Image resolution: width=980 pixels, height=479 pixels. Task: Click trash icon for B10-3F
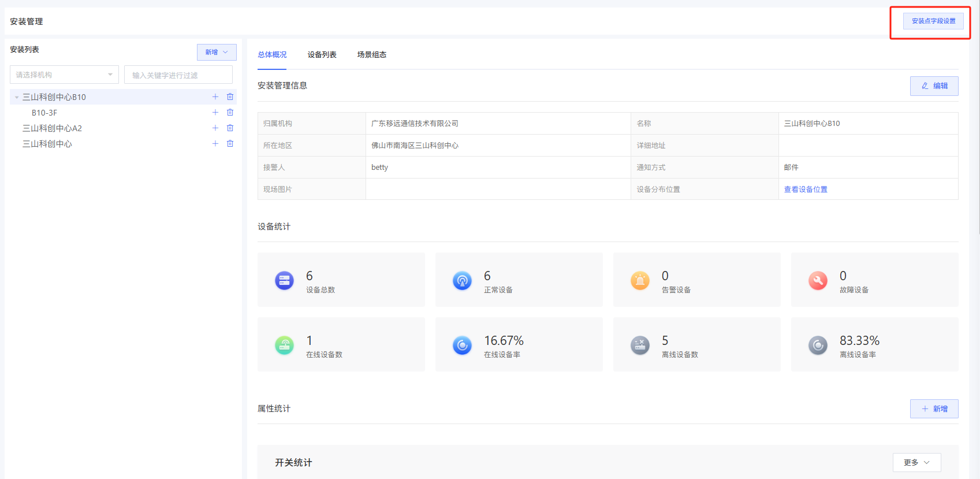pos(230,113)
